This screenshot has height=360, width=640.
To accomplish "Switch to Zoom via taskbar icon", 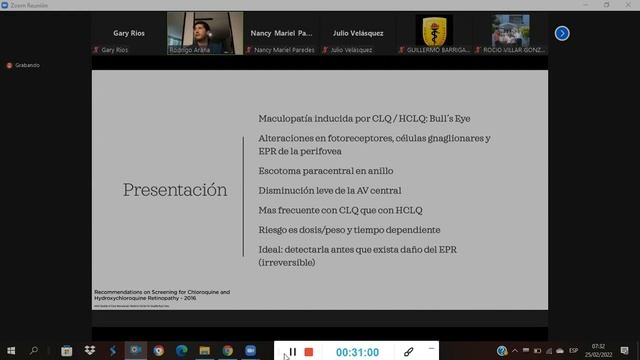I will pyautogui.click(x=250, y=351).
